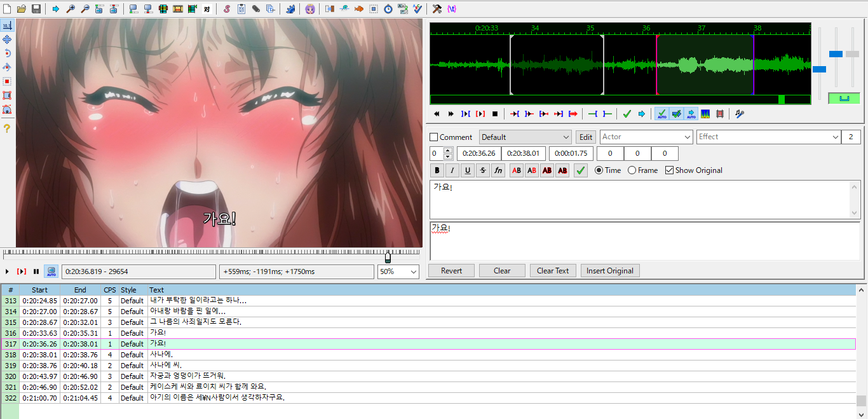The height and width of the screenshot is (419, 868).
Task: Create a new subtitle file
Action: 7,9
